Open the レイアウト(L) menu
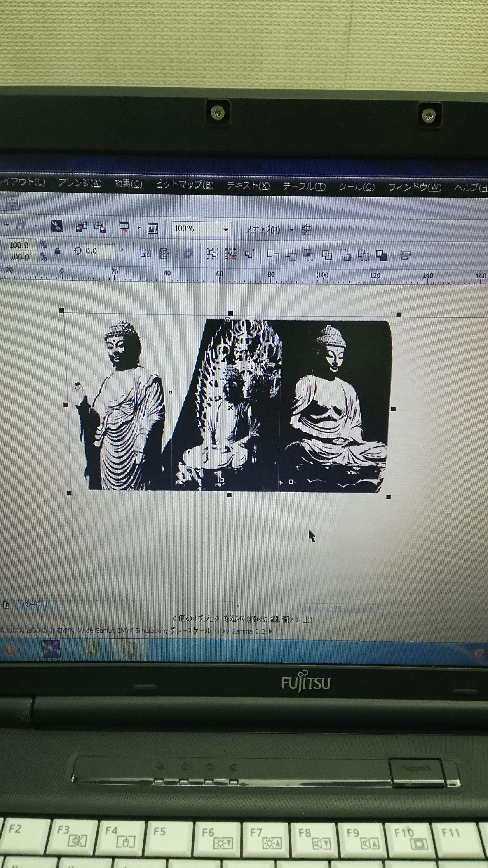 click(x=22, y=182)
